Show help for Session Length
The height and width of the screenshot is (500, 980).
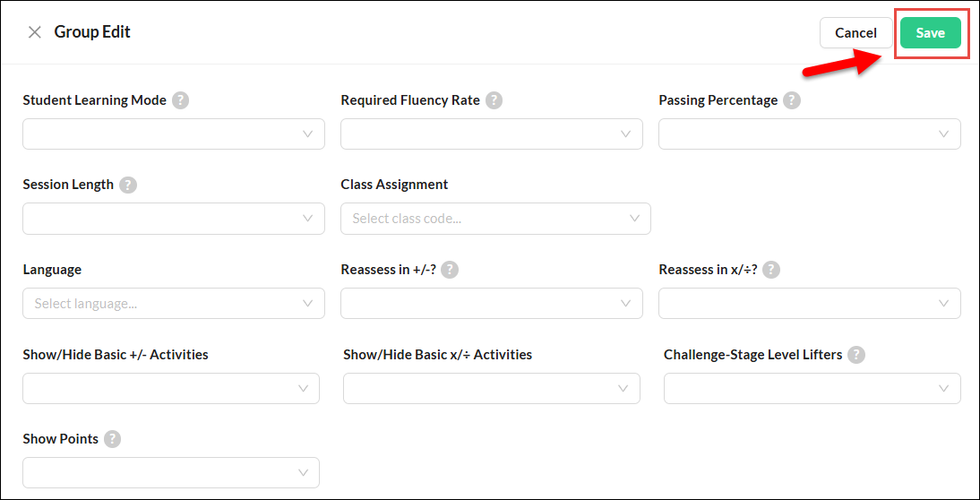[x=128, y=185]
